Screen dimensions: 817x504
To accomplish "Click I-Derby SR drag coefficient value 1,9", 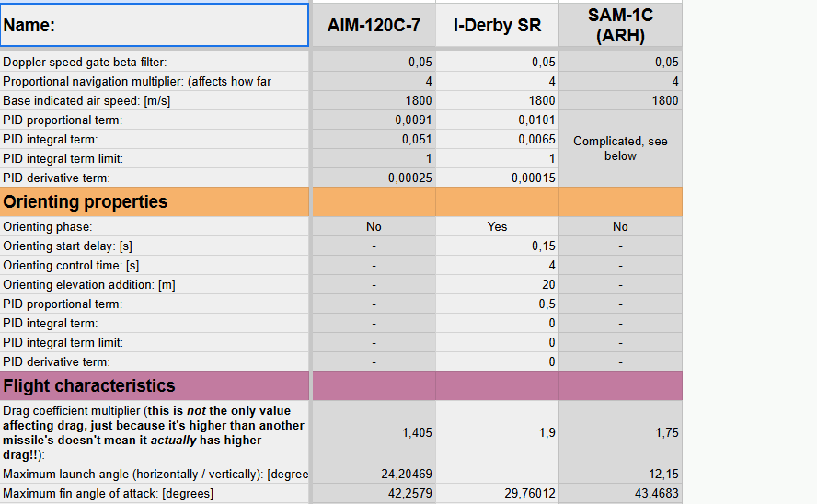I will (497, 432).
